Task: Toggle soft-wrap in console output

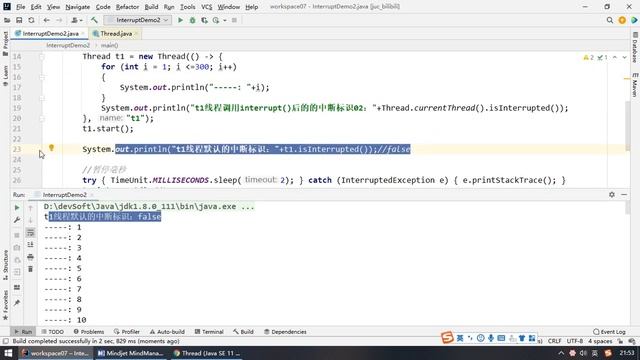Action: pos(31,233)
